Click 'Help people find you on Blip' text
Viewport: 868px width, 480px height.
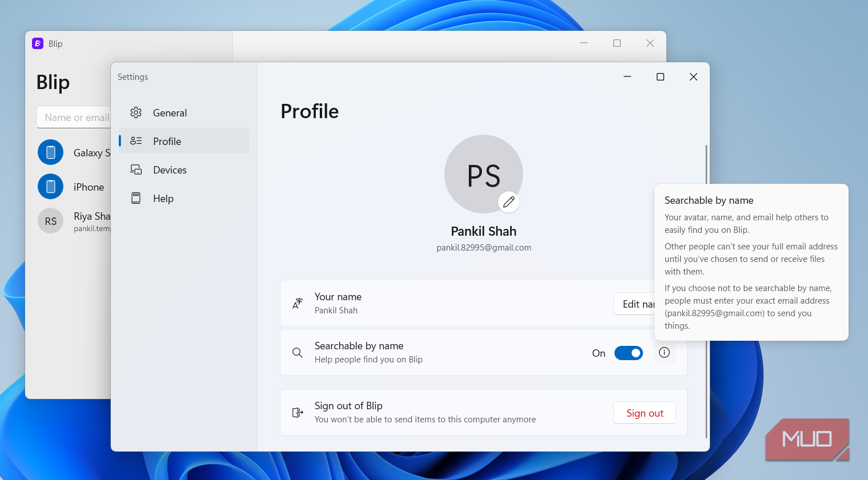368,360
